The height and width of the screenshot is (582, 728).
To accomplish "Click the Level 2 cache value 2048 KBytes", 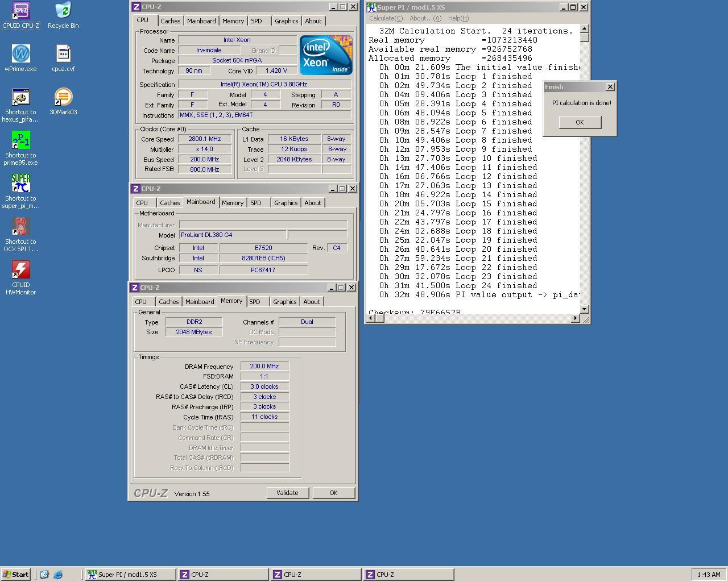I will pos(294,159).
